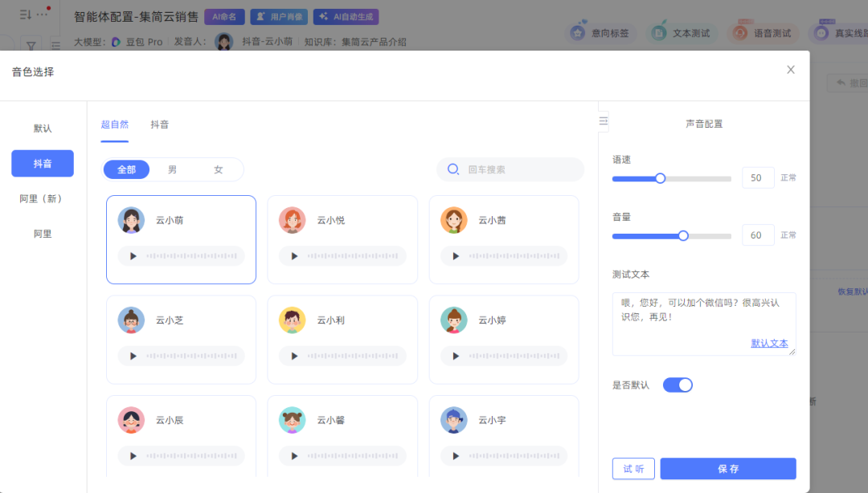The width and height of the screenshot is (868, 493).
Task: Play the 云小萌 voice sample
Action: [133, 256]
